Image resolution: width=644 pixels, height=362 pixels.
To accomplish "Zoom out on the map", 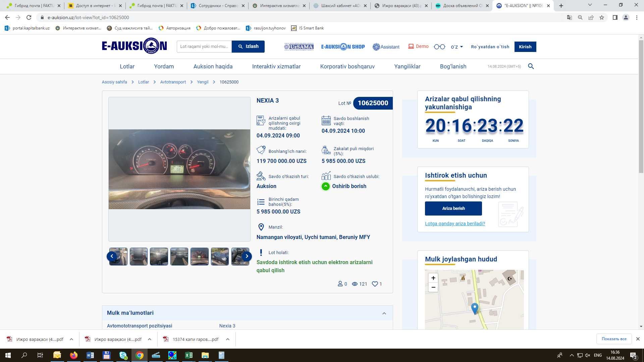I will point(433,287).
